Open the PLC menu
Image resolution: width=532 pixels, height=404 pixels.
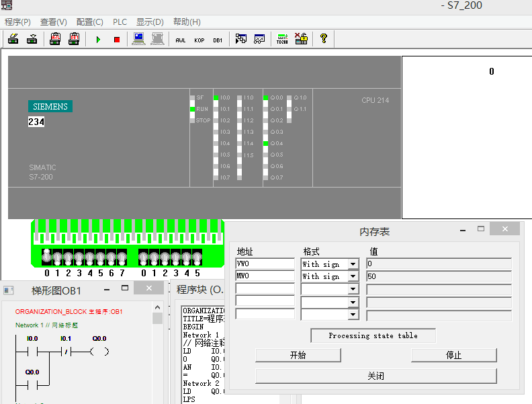click(120, 22)
